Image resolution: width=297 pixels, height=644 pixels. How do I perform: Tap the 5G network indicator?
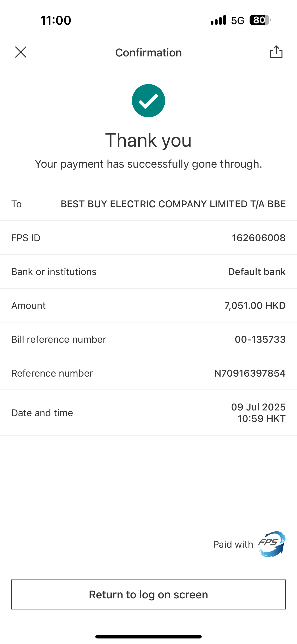point(238,20)
